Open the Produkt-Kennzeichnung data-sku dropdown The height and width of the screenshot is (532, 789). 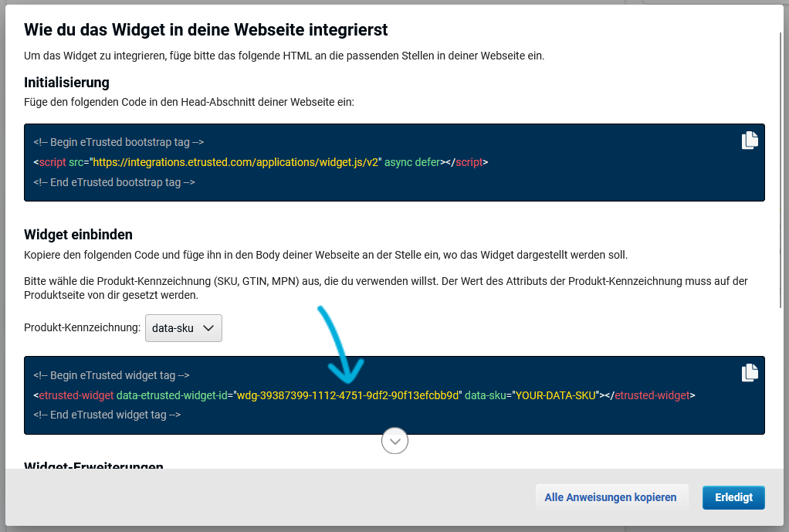coord(184,328)
